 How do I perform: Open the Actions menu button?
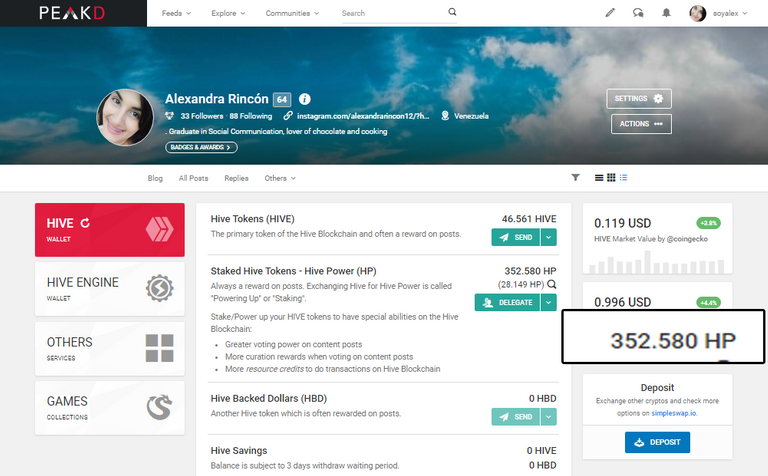tap(641, 124)
